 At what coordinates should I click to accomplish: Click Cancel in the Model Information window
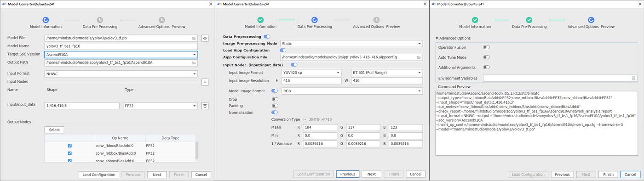pyautogui.click(x=201, y=175)
